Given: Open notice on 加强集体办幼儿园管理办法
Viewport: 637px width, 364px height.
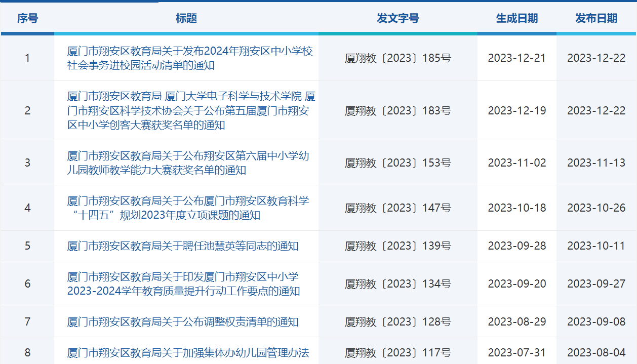Looking at the screenshot, I should pyautogui.click(x=188, y=353).
